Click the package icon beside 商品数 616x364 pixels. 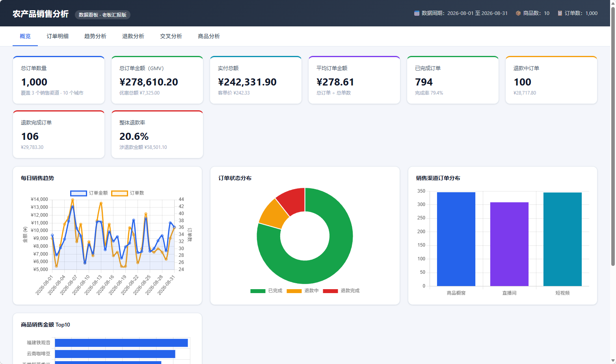(x=518, y=13)
